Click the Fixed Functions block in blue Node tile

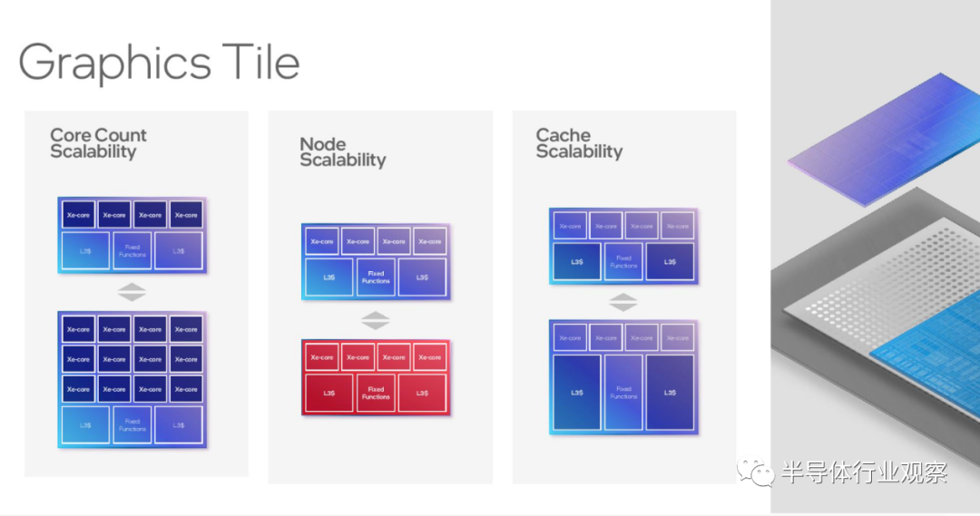tap(376, 277)
